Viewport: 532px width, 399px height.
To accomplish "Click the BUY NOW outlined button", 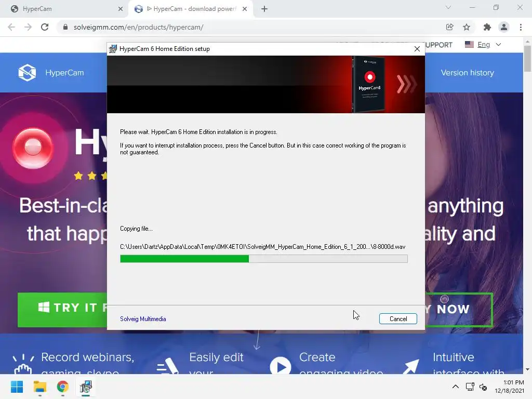I will pyautogui.click(x=459, y=310).
